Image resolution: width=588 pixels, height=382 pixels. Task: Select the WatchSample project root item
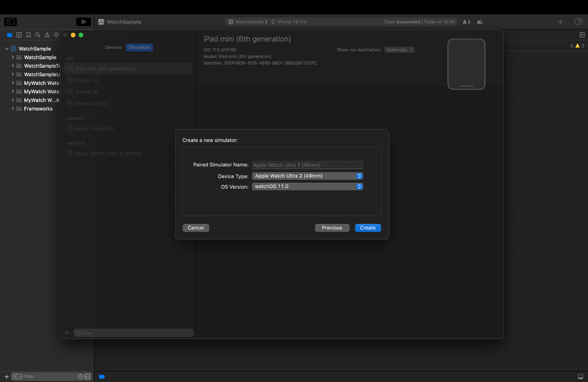click(x=34, y=49)
